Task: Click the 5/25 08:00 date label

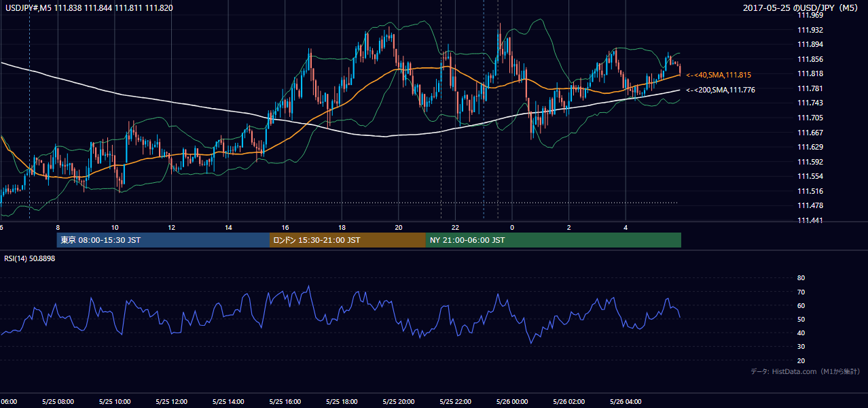Action: pos(58,401)
